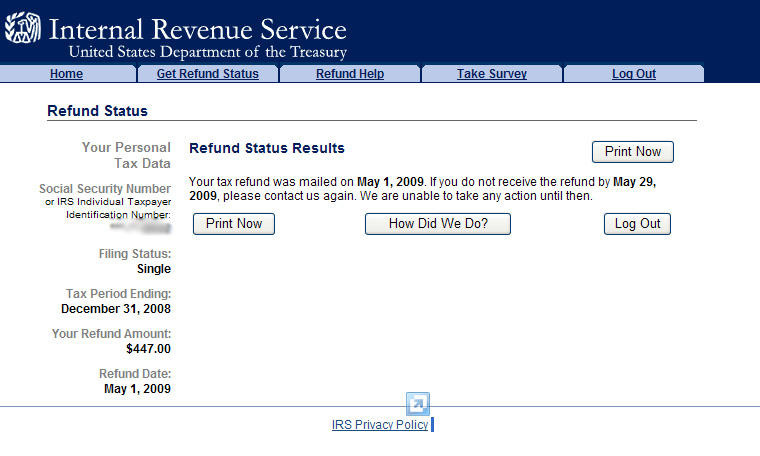Click the Tax Period Ending label
Image resolution: width=760 pixels, height=456 pixels.
point(118,294)
